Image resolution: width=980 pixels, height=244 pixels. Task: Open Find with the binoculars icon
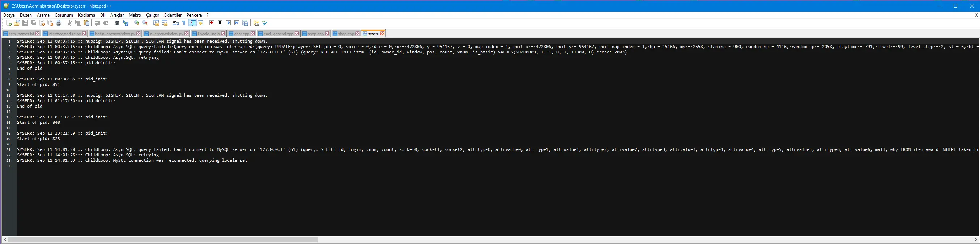(117, 23)
